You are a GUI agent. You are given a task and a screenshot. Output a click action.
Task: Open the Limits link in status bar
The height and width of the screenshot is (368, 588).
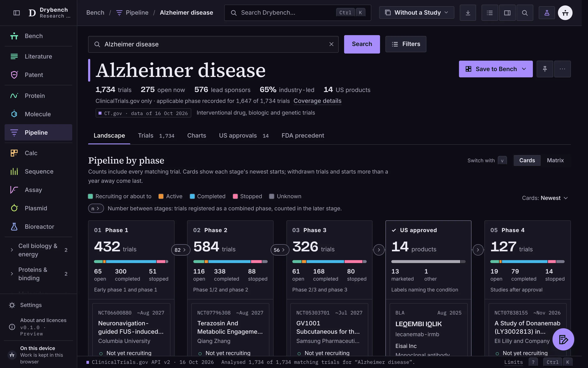(513, 362)
